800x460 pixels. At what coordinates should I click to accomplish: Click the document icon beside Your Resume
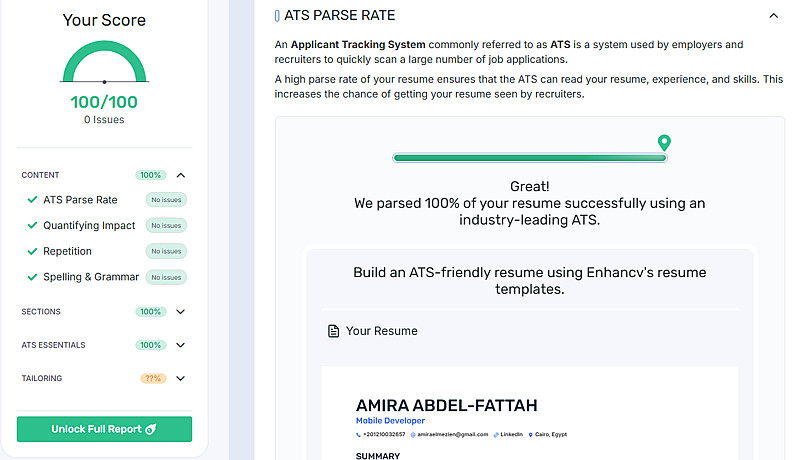coord(333,331)
